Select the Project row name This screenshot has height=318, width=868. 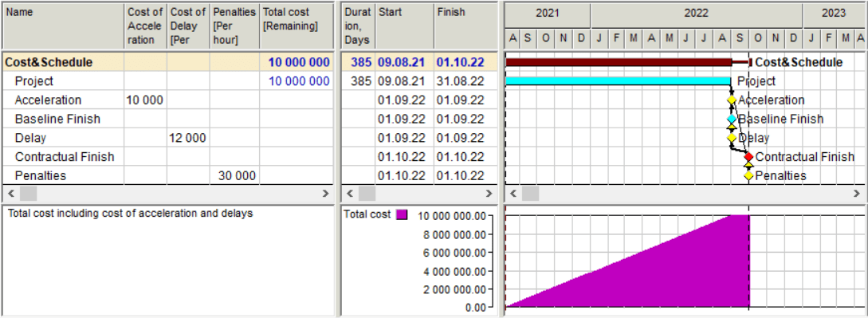(x=34, y=81)
